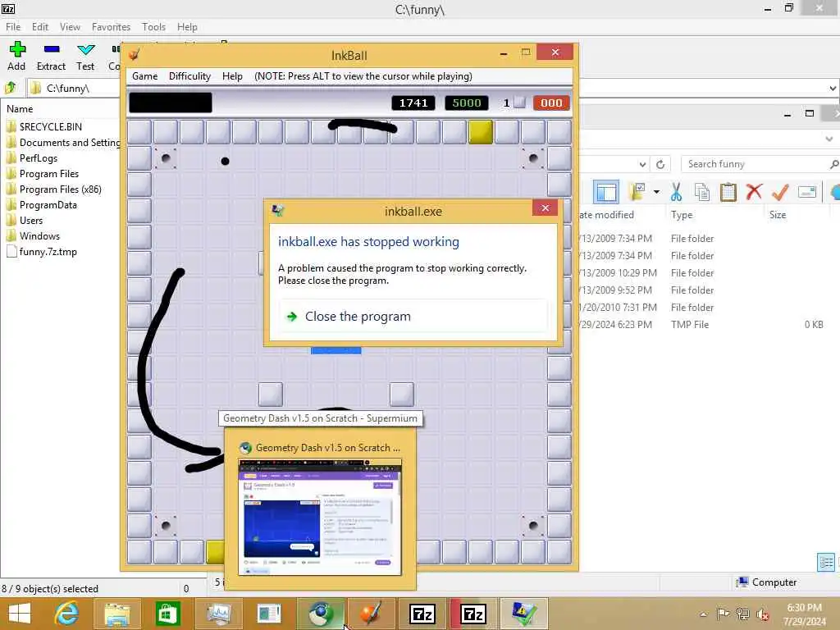840x630 pixels.
Task: Click the Computer label in status bar
Action: coord(774,582)
